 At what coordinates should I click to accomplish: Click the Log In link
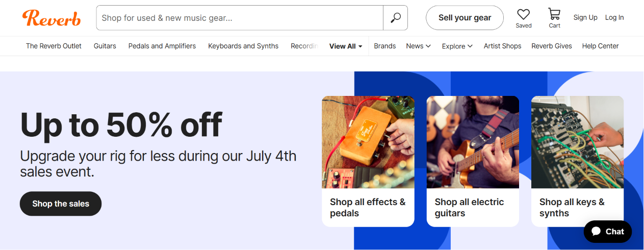(614, 17)
